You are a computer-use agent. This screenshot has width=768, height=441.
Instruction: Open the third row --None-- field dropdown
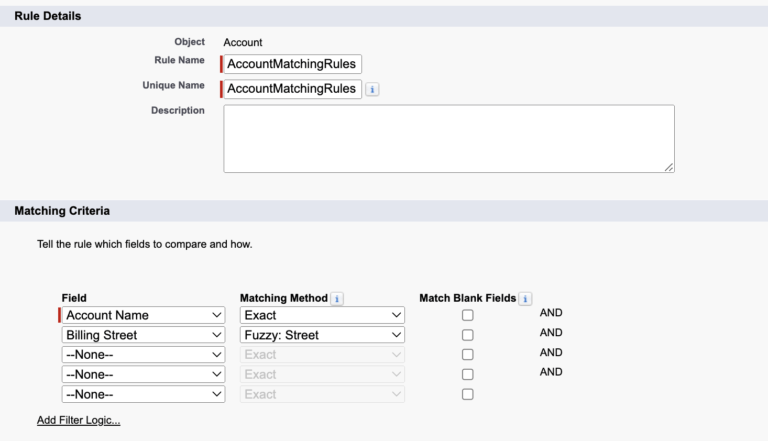pos(143,354)
